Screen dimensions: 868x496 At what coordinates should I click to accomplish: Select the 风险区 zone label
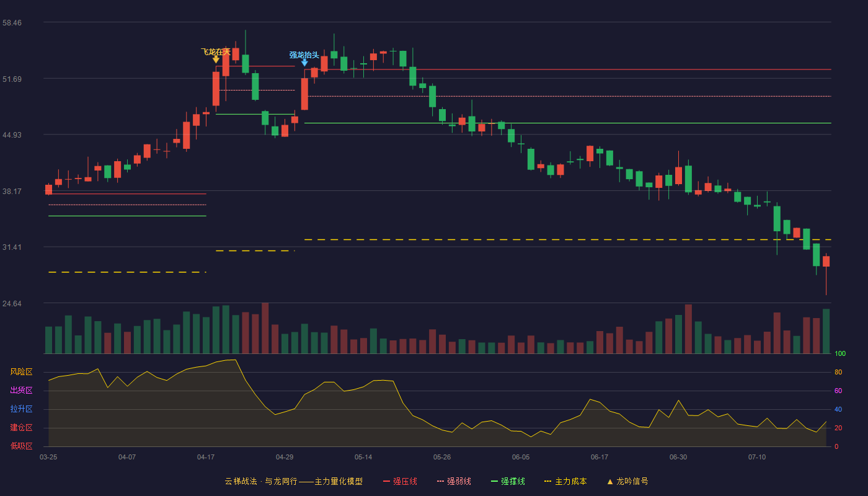(x=22, y=372)
